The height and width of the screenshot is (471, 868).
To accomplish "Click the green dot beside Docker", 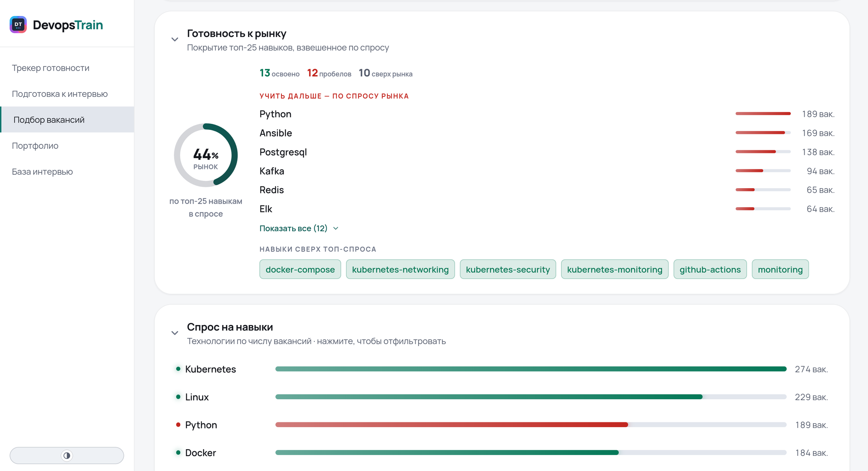I will pyautogui.click(x=178, y=452).
